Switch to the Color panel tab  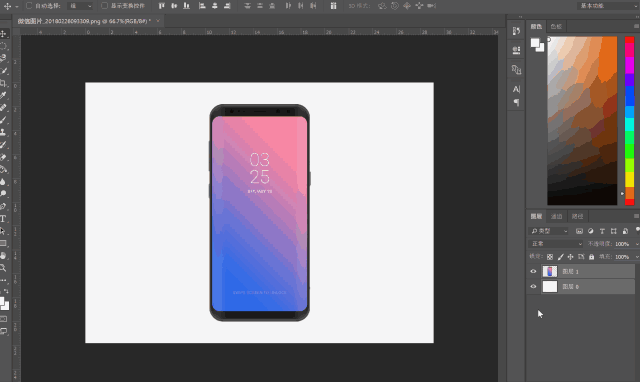(x=536, y=27)
